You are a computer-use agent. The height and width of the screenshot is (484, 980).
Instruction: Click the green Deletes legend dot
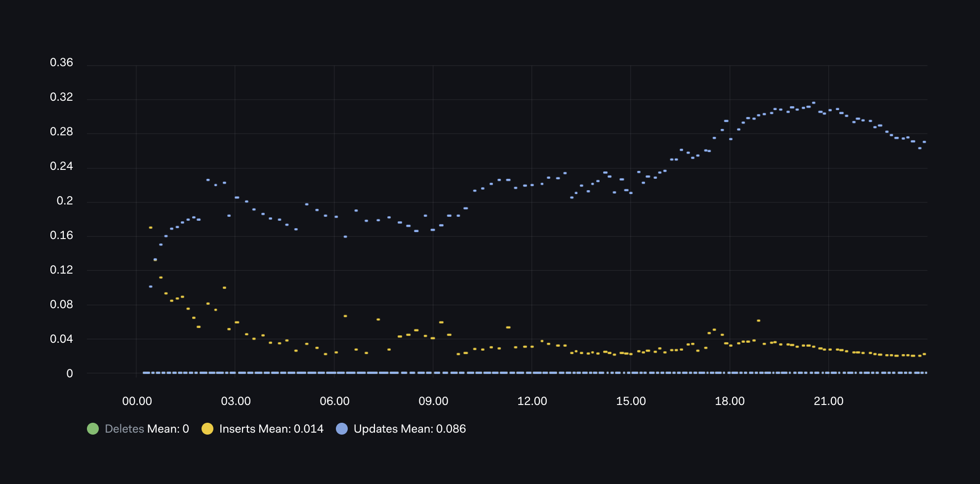tap(93, 429)
